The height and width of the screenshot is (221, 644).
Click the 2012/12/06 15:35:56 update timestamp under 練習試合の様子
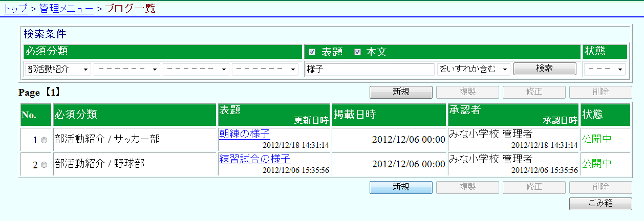pyautogui.click(x=296, y=170)
